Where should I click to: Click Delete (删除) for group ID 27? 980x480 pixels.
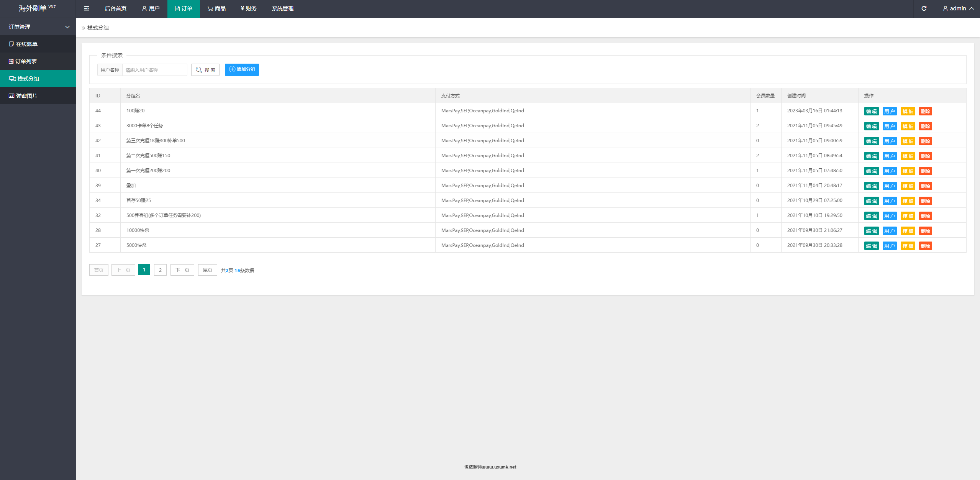click(x=925, y=246)
